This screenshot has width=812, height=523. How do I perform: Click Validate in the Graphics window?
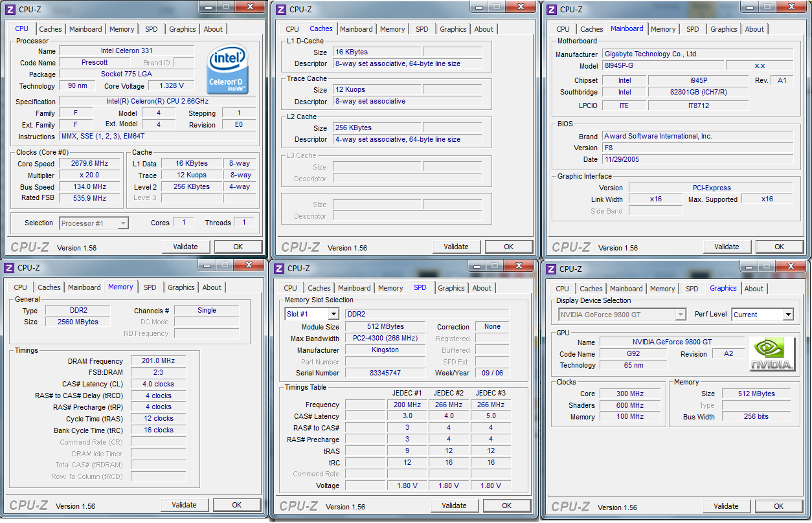(x=727, y=506)
